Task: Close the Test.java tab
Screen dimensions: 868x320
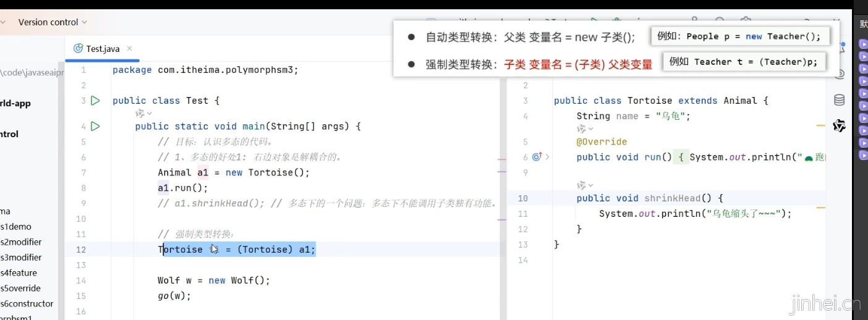Action: 129,48
